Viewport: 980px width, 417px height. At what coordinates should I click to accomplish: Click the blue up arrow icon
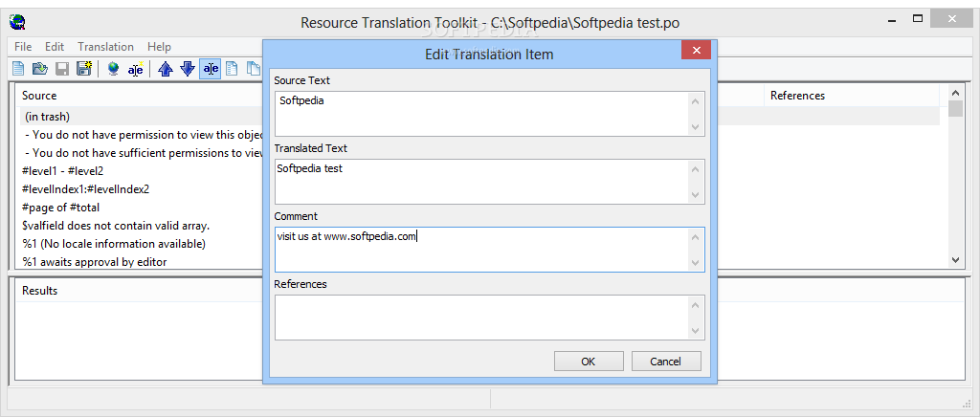(x=166, y=69)
